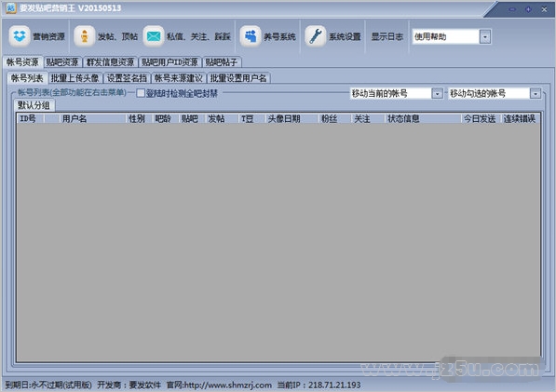The width and height of the screenshot is (556, 392).
Task: Click the app logo in title bar
Action: [x=11, y=7]
